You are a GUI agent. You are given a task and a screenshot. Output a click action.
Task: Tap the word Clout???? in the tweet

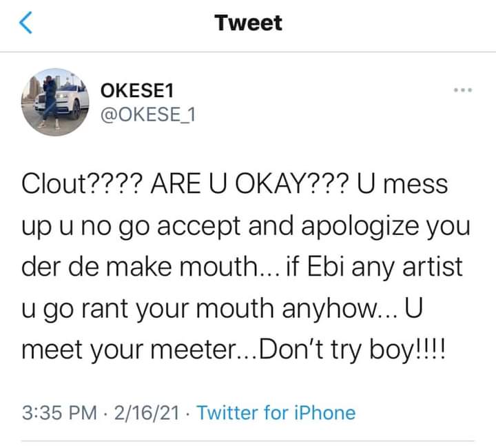click(81, 184)
